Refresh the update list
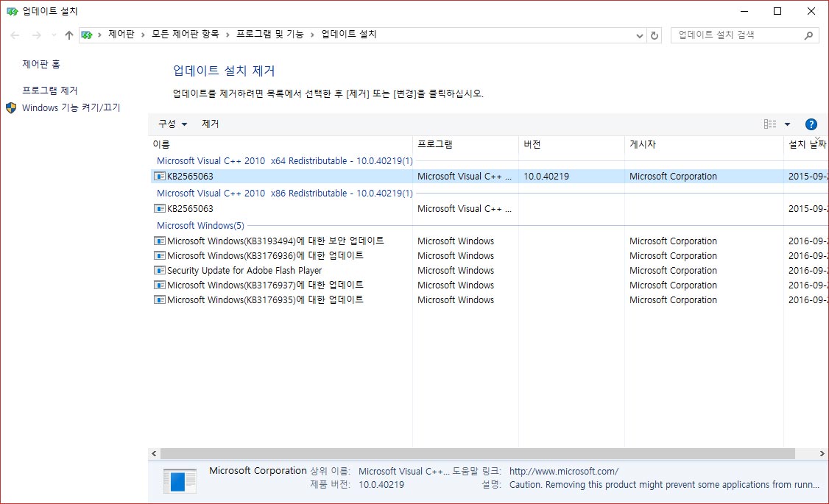 tap(654, 36)
